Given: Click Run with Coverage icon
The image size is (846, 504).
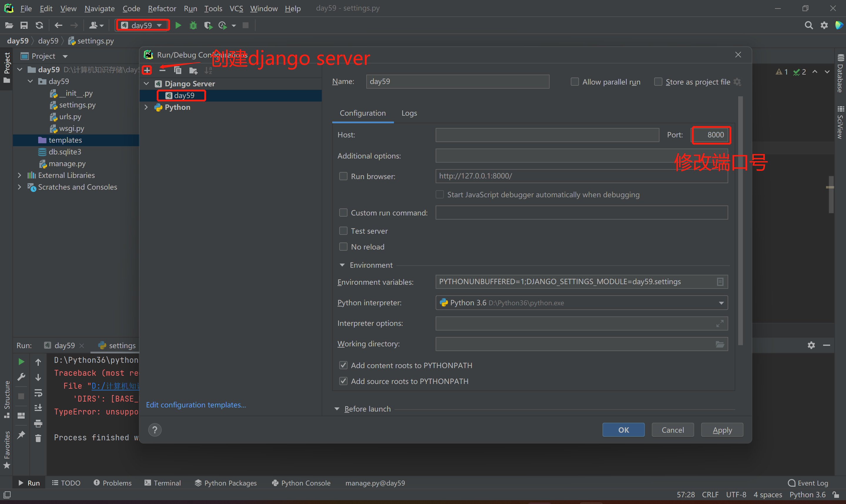Looking at the screenshot, I should coord(208,26).
